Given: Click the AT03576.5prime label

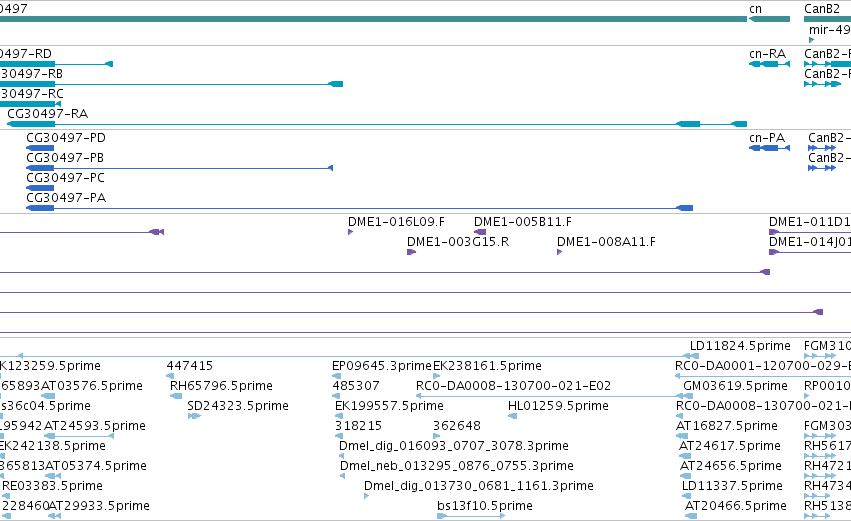Looking at the screenshot, I should [92, 386].
